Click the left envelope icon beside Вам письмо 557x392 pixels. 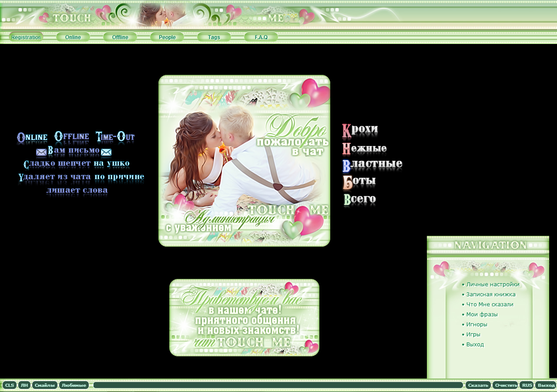click(41, 152)
